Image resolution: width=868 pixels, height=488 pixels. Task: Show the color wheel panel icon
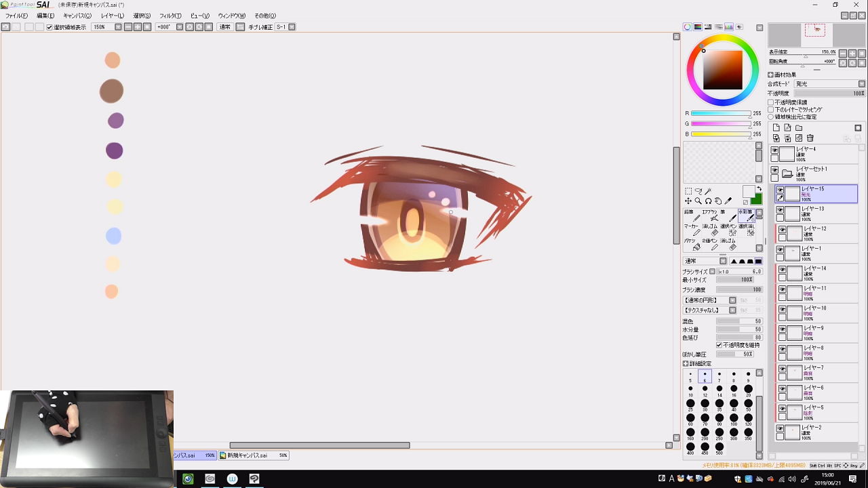point(687,27)
